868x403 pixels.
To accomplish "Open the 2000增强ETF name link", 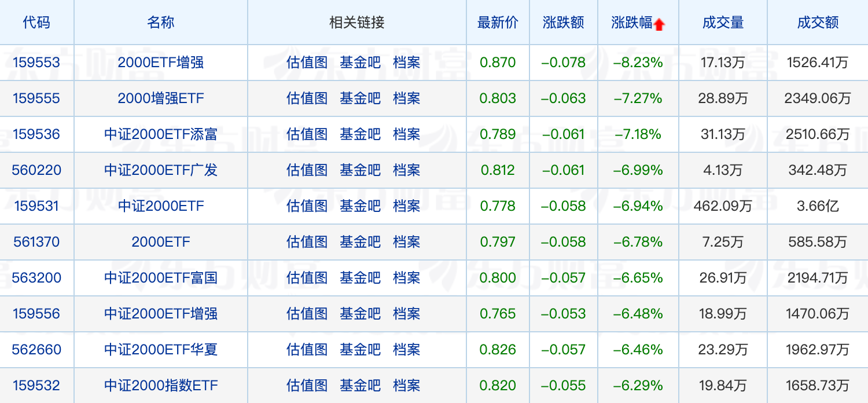I will click(161, 98).
